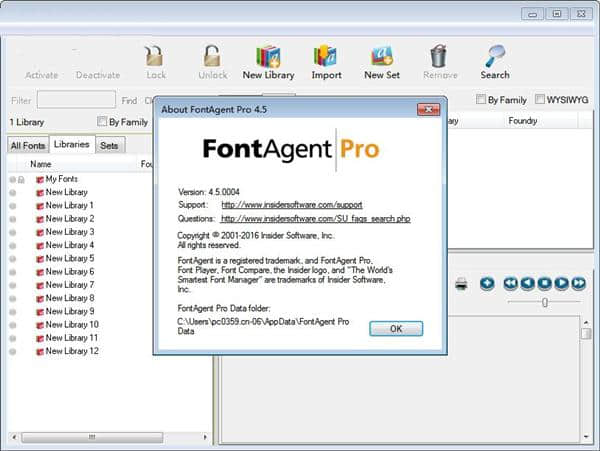Create a New Set from toolbar
This screenshot has width=600, height=451.
381,57
